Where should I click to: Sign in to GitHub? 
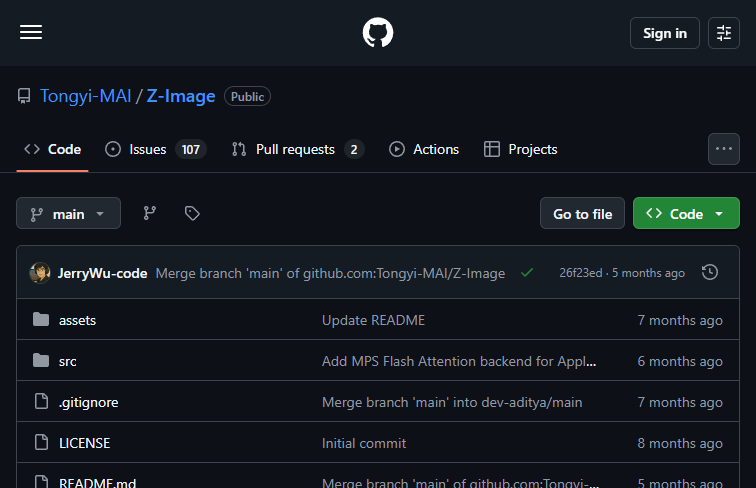point(664,33)
